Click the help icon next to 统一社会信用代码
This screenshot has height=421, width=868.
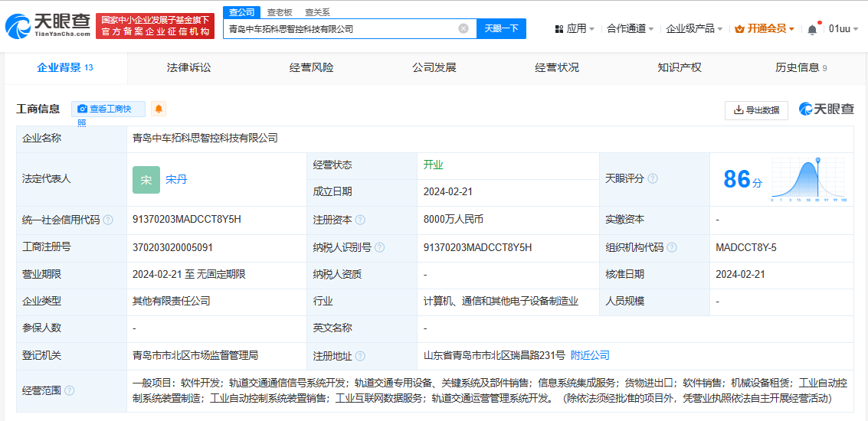tap(108, 220)
